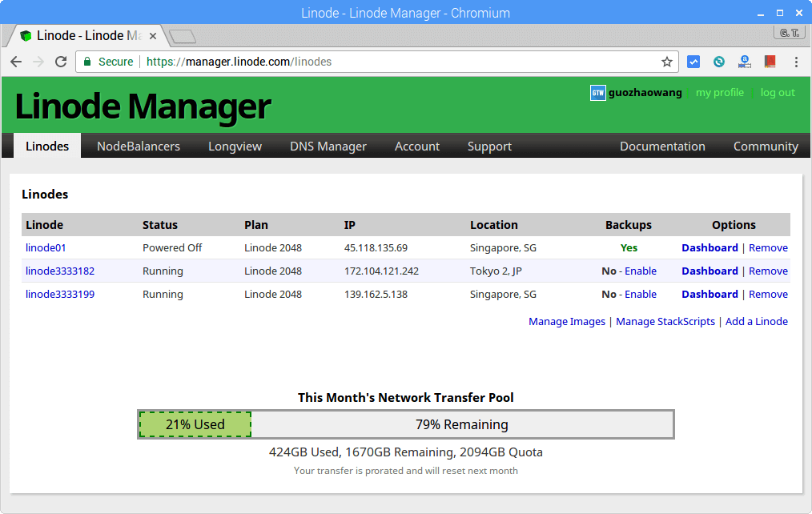Viewport: 812px width, 514px height.
Task: Click the translate extension icon
Action: point(744,61)
